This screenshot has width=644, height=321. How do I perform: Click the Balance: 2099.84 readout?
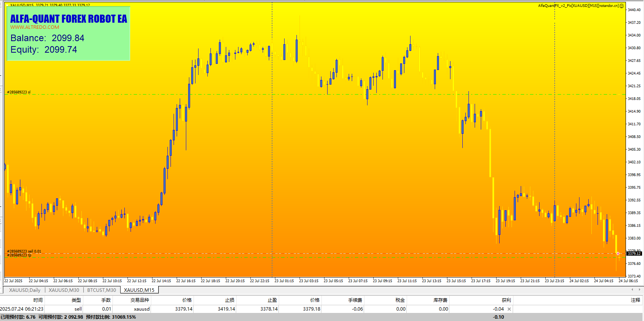click(47, 38)
